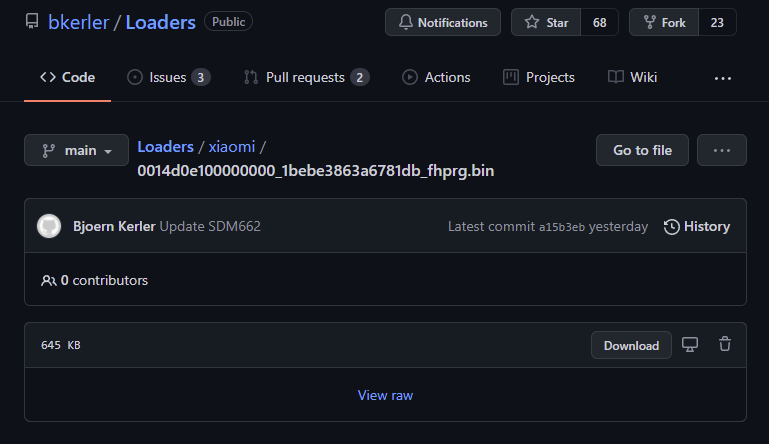Click the Pull requests count badge 2
Viewport: 769px width, 444px height.
coord(359,78)
